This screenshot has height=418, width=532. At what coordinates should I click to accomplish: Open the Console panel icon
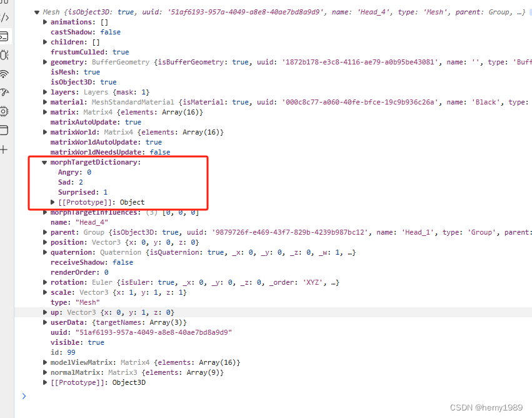click(x=4, y=36)
